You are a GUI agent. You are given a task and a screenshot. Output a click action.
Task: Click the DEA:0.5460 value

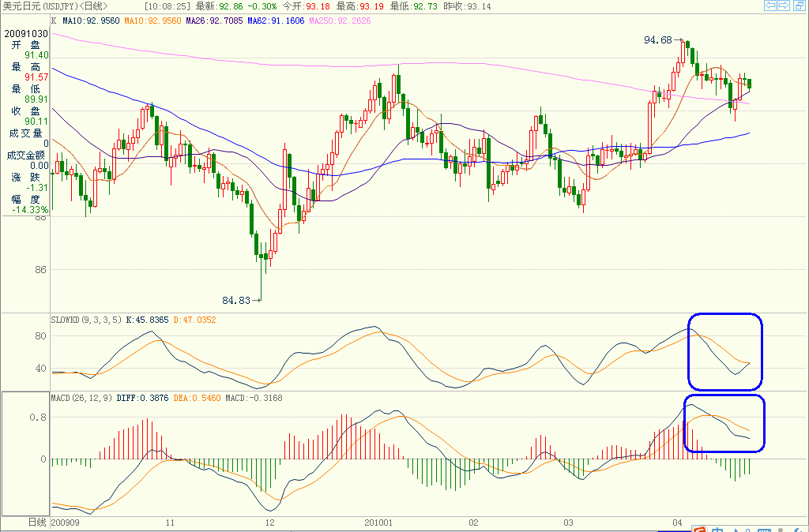(197, 398)
